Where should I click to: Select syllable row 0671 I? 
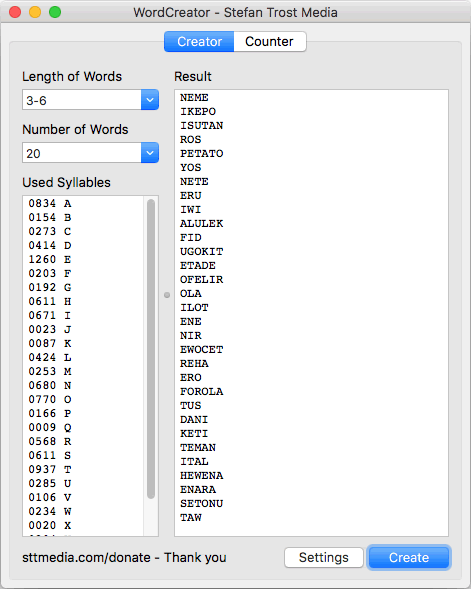[50, 316]
